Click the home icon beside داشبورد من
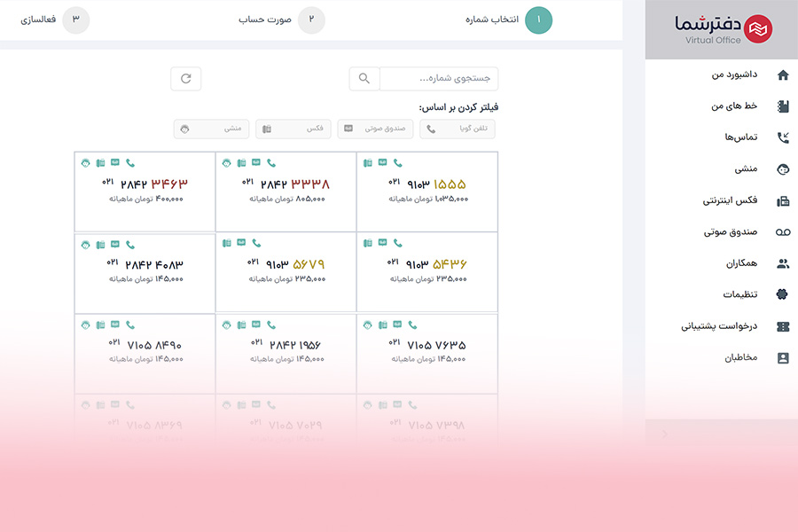This screenshot has height=532, width=798. point(782,75)
